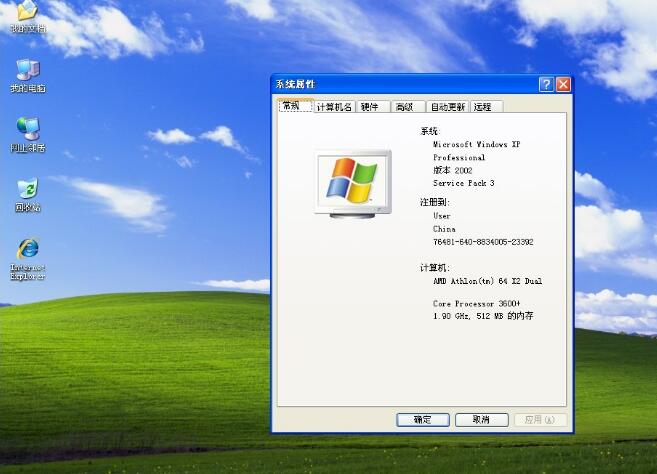657x474 pixels.
Task: Click the greyed-out 应用(A) Apply button
Action: point(541,420)
